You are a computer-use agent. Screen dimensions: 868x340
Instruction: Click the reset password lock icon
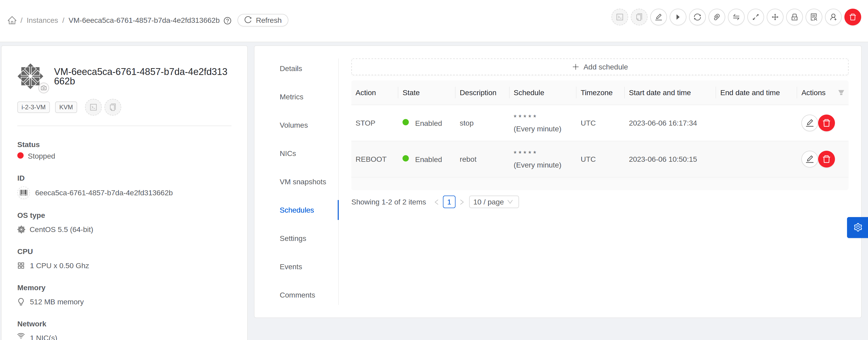[794, 17]
